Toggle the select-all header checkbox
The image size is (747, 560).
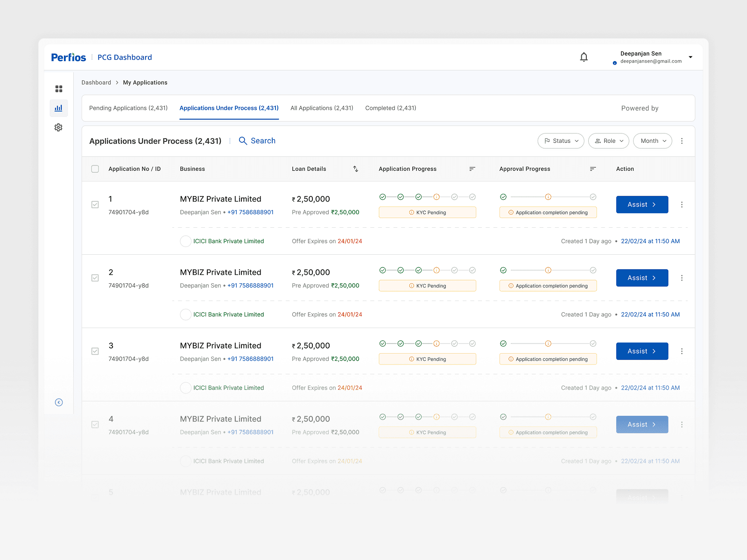point(95,169)
